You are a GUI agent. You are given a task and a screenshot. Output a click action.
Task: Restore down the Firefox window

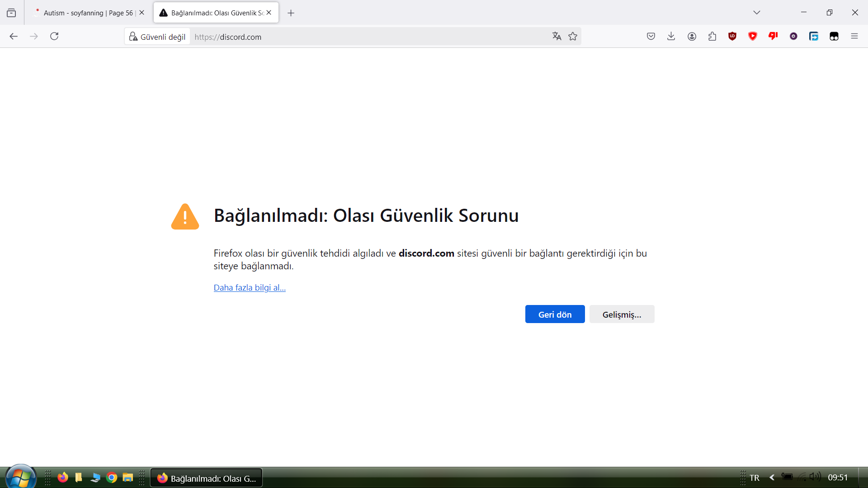[829, 13]
